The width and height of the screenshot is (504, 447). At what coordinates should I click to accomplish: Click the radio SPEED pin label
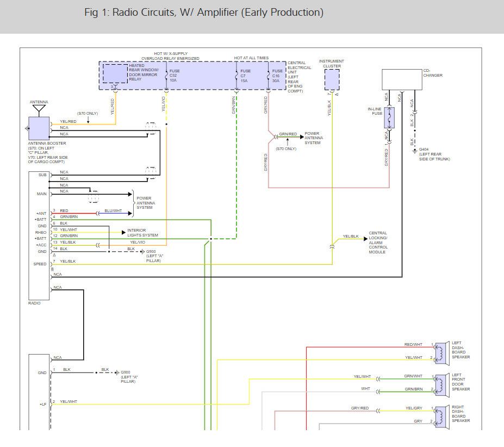pos(40,264)
